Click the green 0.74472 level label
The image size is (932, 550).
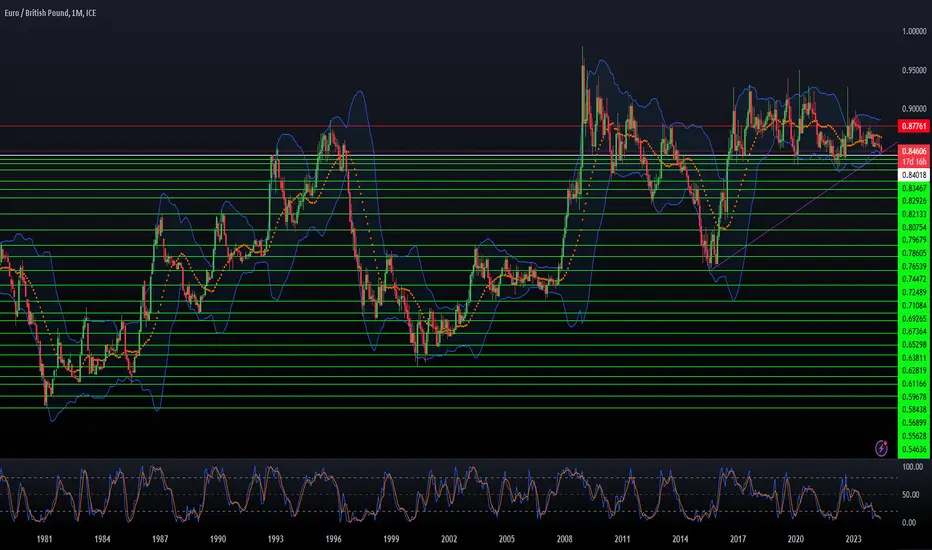click(914, 279)
